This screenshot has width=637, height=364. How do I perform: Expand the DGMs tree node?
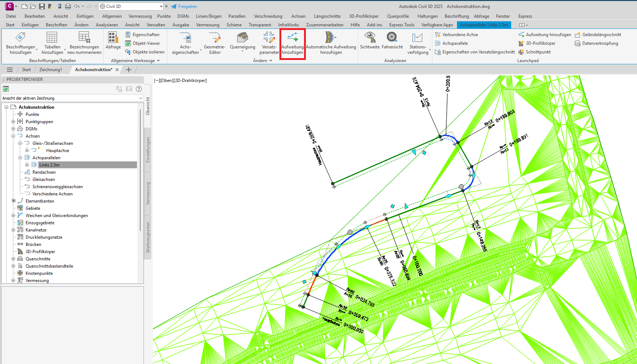pyautogui.click(x=13, y=129)
